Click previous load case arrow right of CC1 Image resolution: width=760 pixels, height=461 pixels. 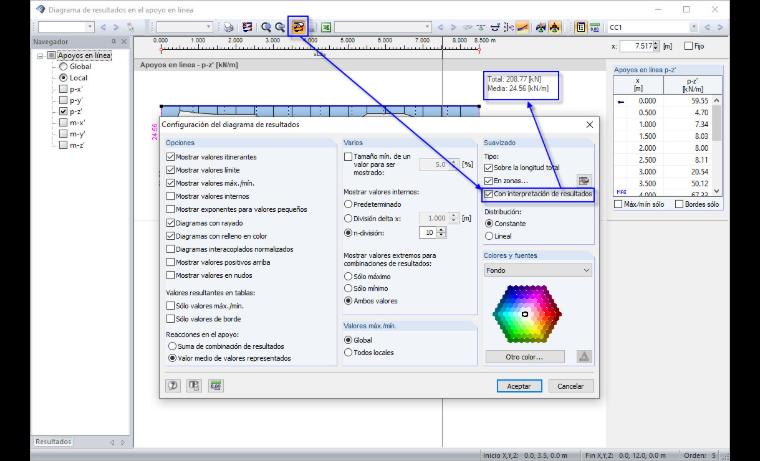[x=707, y=28]
